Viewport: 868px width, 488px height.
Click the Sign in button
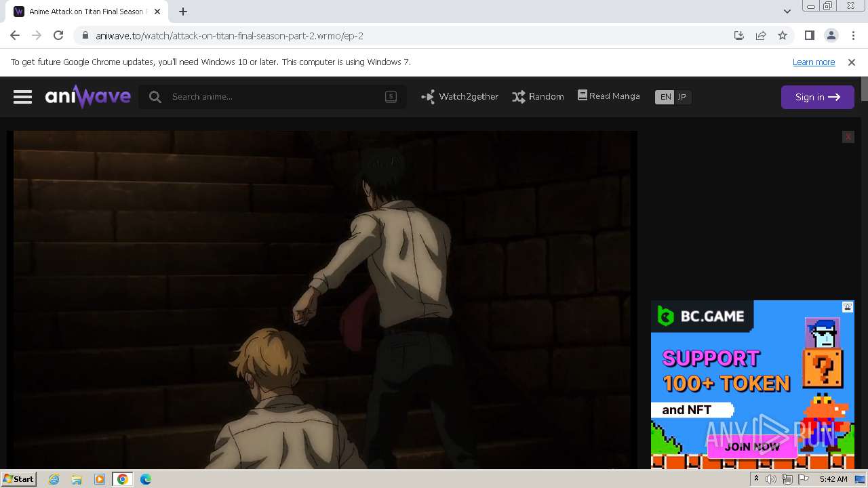click(x=817, y=97)
